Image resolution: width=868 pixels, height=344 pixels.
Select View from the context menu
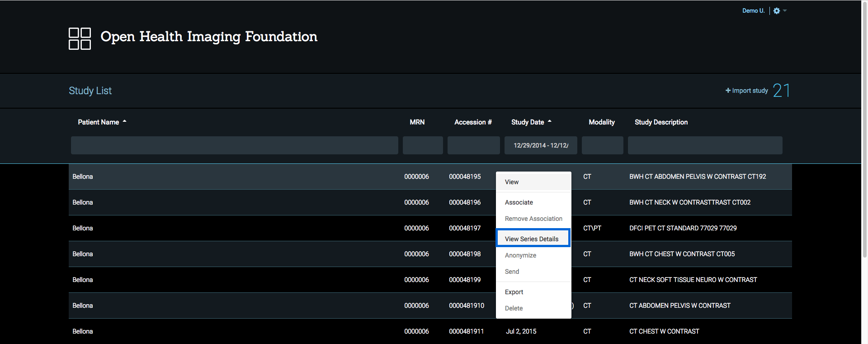[x=512, y=182]
